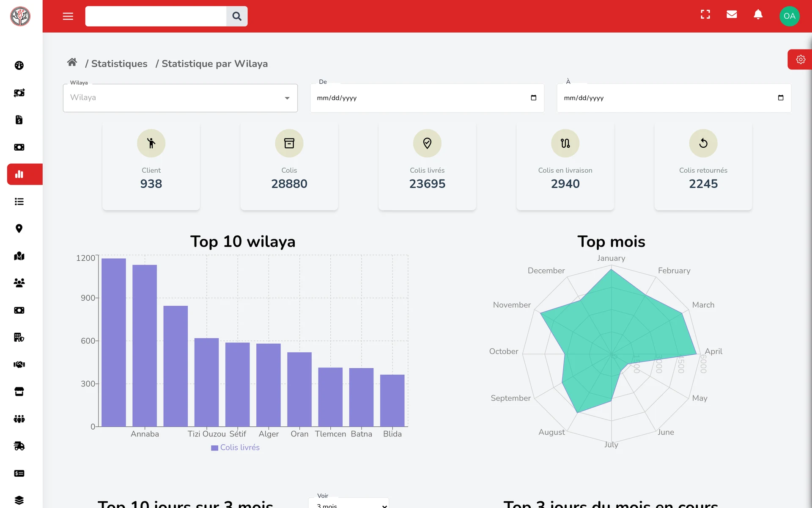Viewport: 812px width, 508px height.
Task: Open the location pin sidebar icon
Action: click(19, 229)
